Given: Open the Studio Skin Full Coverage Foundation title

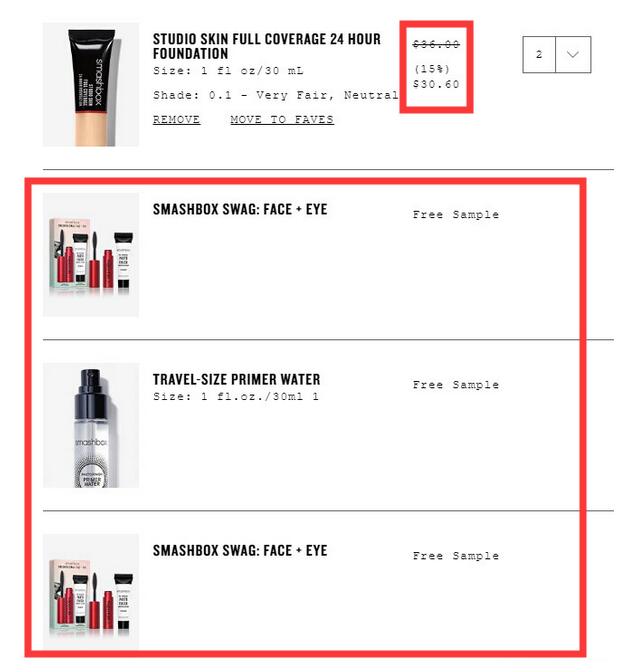Looking at the screenshot, I should coord(267,46).
